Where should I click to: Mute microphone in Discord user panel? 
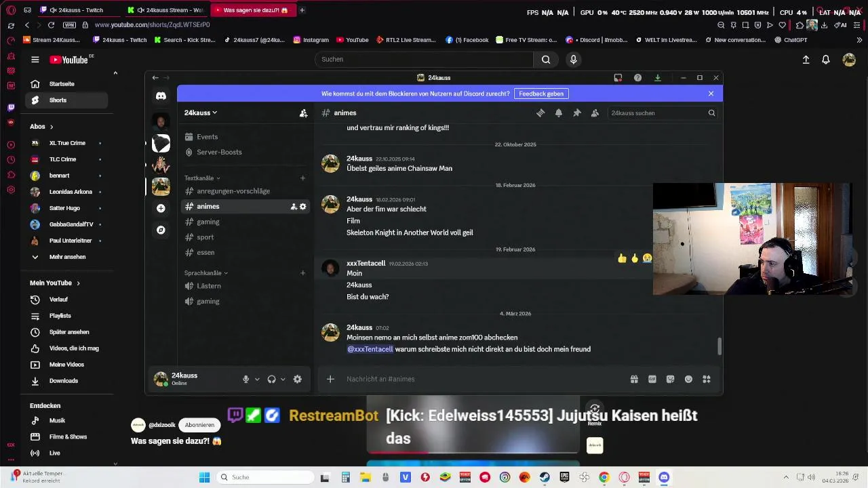click(x=245, y=380)
